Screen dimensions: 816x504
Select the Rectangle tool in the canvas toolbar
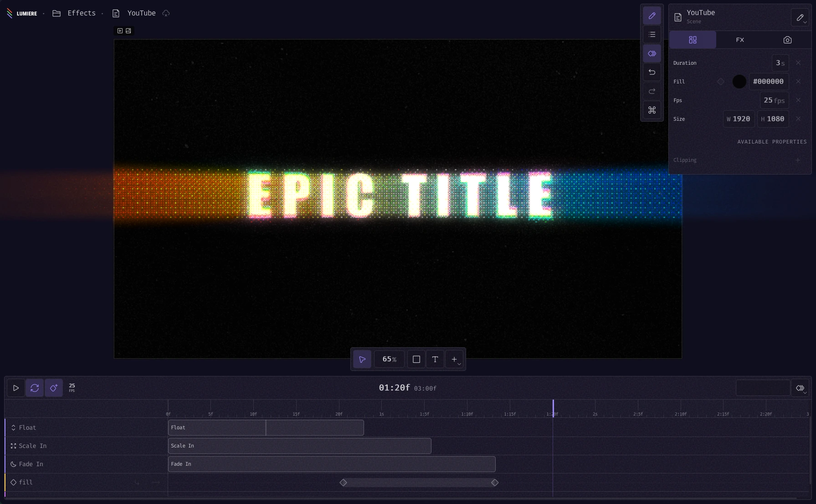tap(416, 359)
